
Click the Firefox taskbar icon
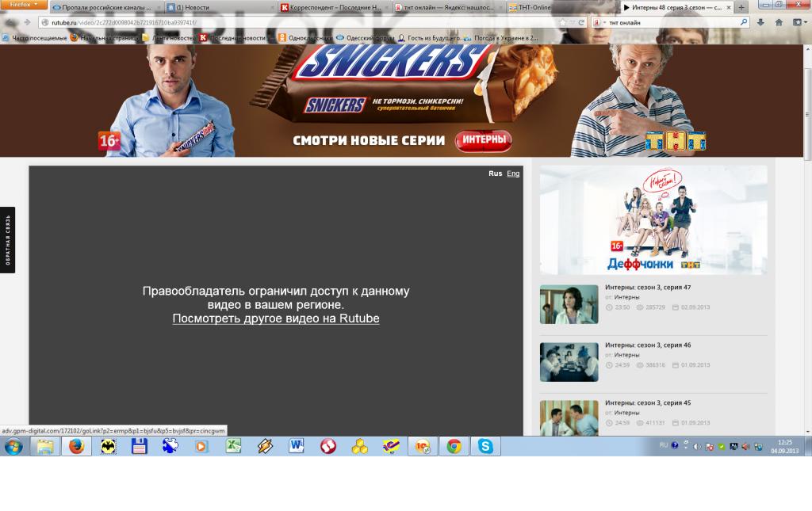tap(77, 446)
